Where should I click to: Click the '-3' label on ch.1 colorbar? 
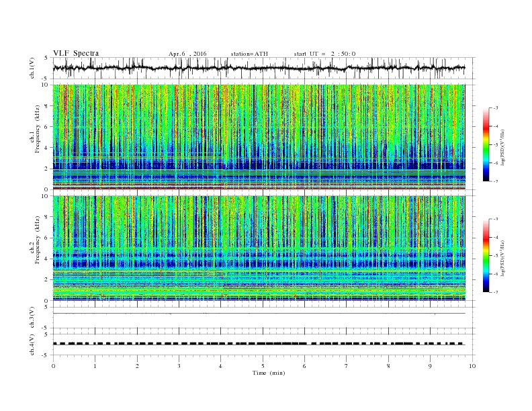(496, 108)
